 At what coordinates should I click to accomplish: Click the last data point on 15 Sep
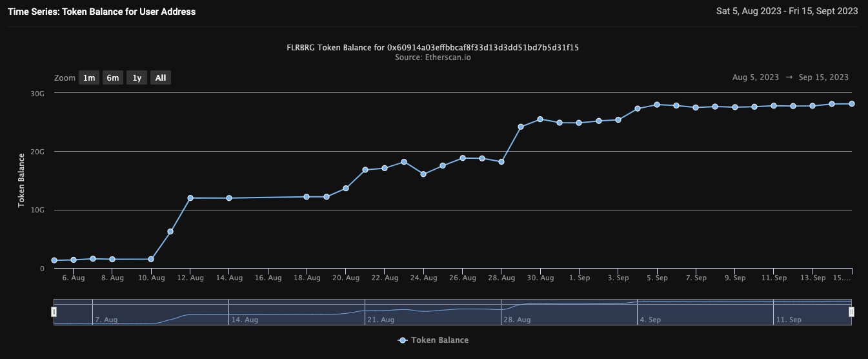coord(851,104)
